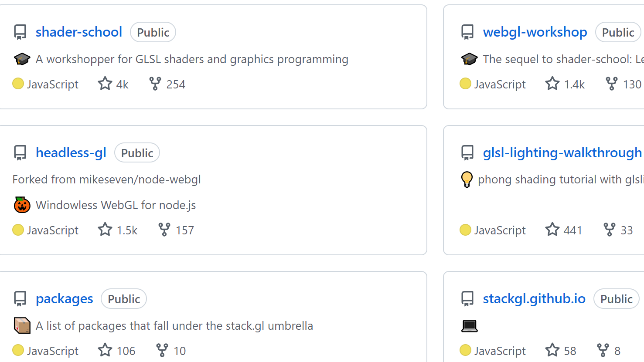Open the shader-school repository
The width and height of the screenshot is (644, 362).
pos(79,32)
